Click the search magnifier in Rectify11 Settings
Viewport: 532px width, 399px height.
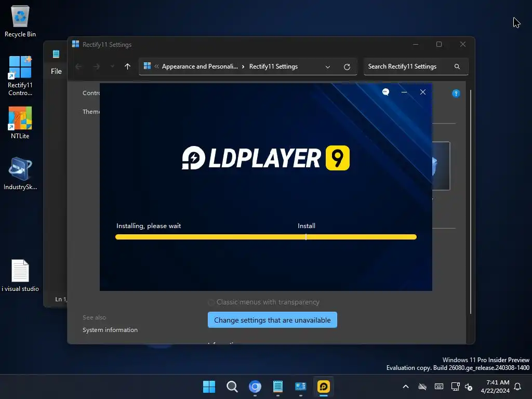[457, 66]
